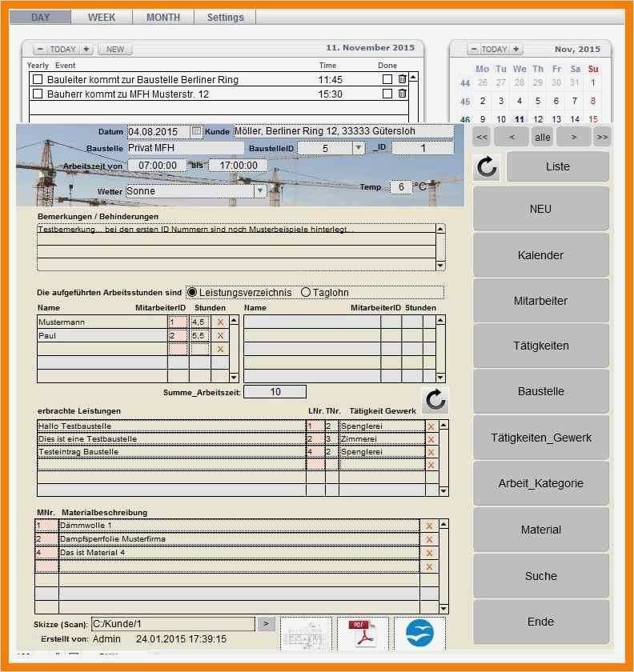Delete the Hallo Testbaustelle entry
Screen dimensions: 634x672
click(x=431, y=426)
